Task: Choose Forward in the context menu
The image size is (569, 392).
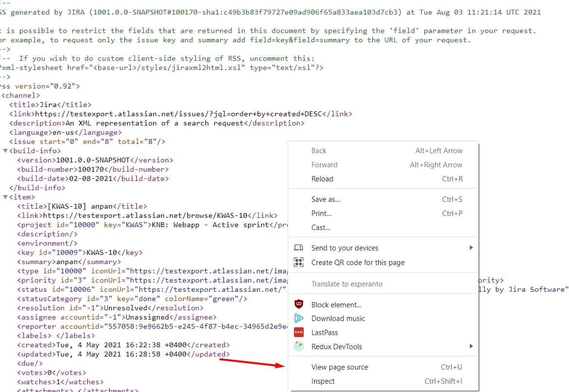Action: (x=383, y=165)
